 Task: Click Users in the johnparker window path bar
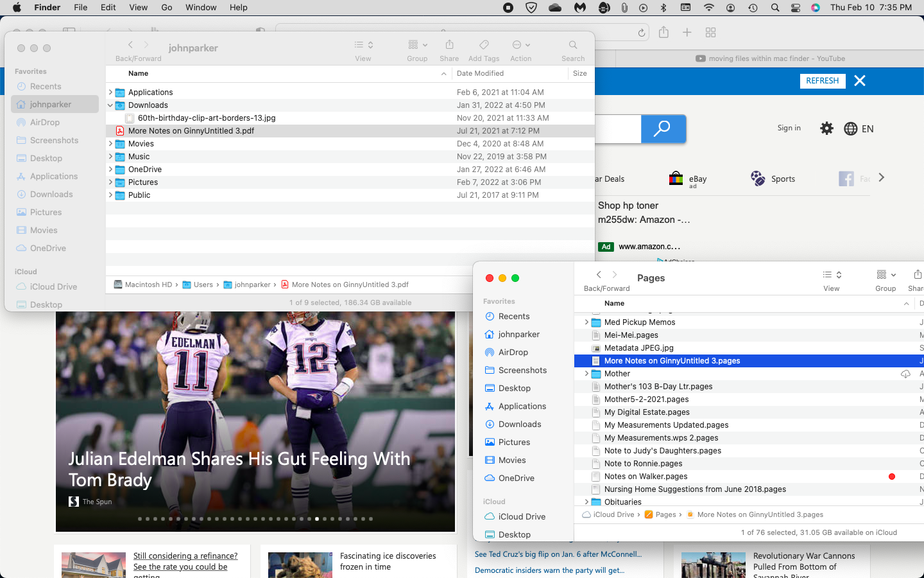click(198, 285)
